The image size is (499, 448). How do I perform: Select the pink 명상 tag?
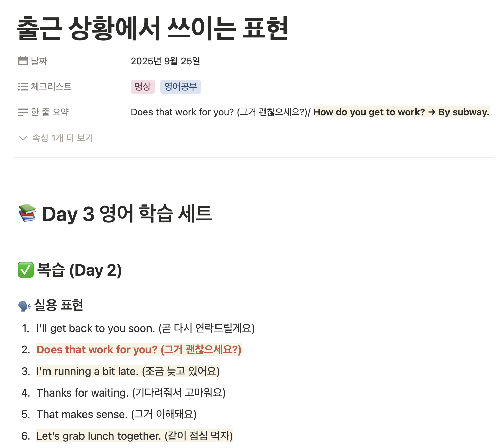click(x=142, y=87)
